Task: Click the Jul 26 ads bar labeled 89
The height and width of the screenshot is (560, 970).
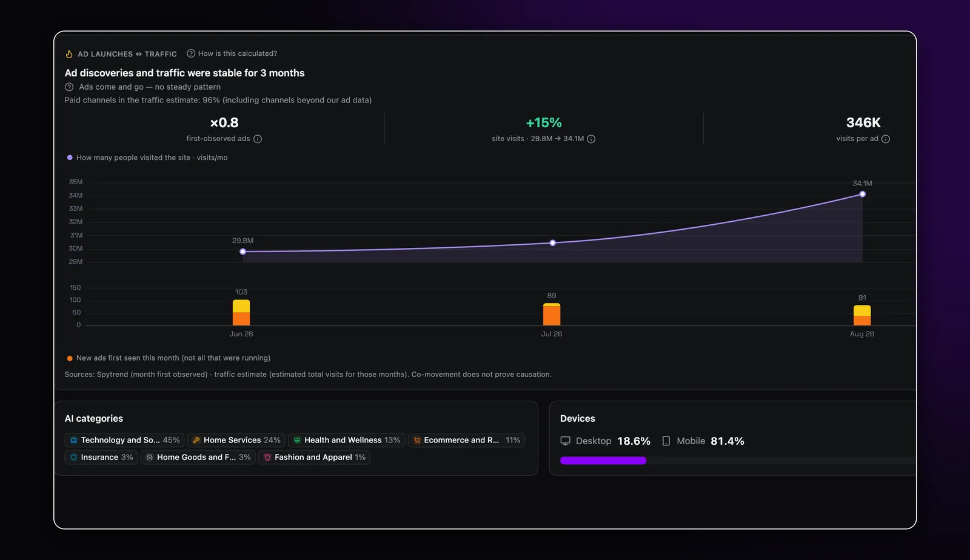Action: pos(552,315)
